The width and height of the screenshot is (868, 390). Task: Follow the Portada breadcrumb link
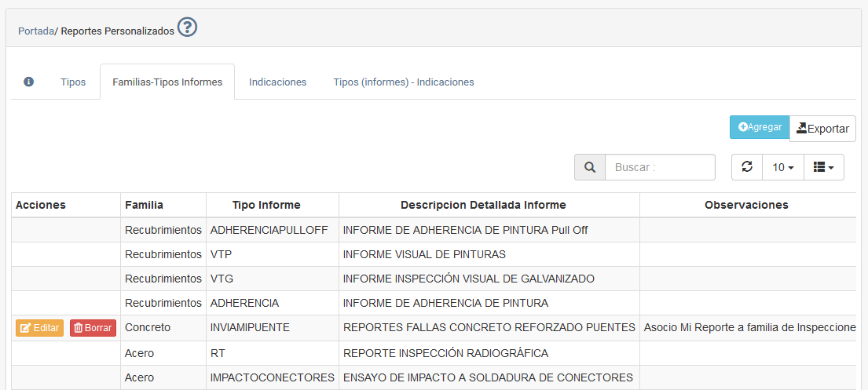click(36, 31)
